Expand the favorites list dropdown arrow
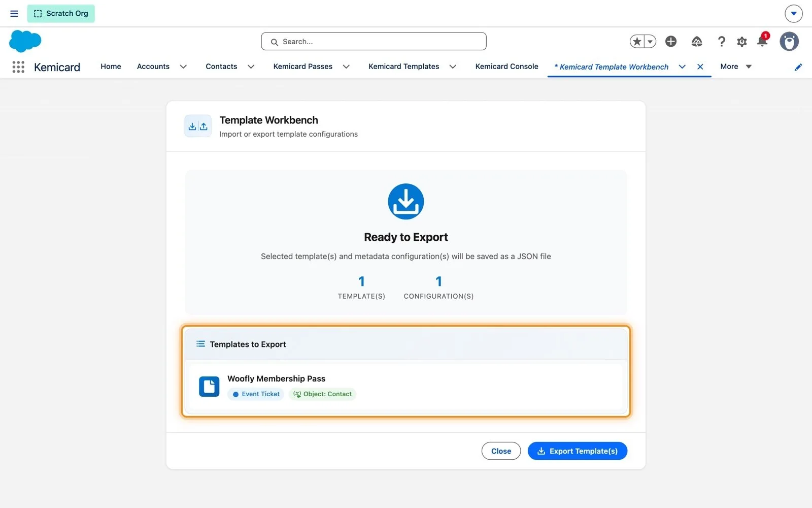 (650, 42)
